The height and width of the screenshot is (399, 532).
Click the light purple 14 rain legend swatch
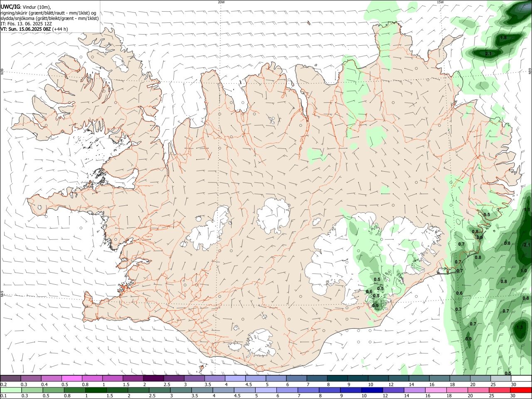point(415,390)
